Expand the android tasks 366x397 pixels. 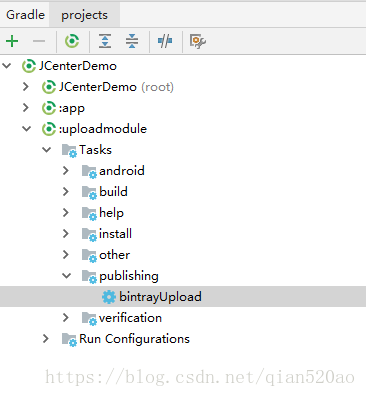tap(66, 171)
